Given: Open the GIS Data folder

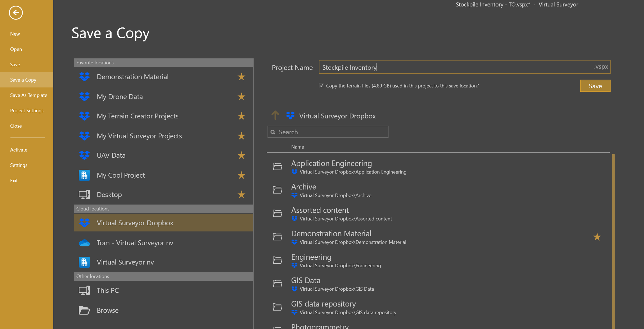Looking at the screenshot, I should (306, 280).
